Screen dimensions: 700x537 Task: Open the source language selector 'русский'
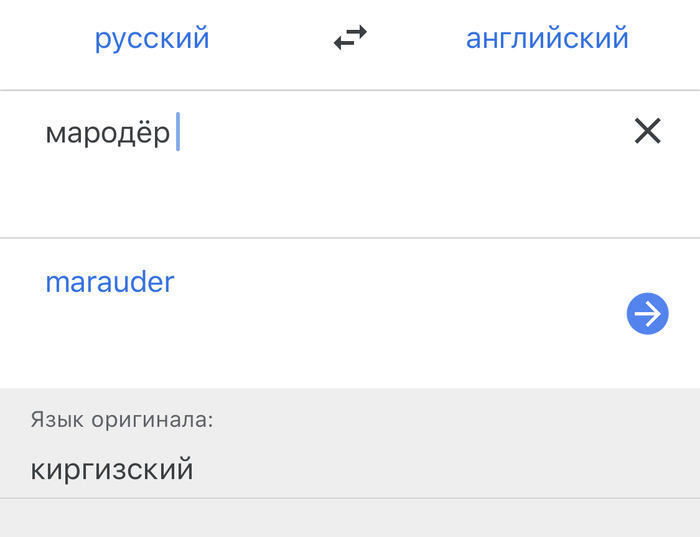click(152, 39)
